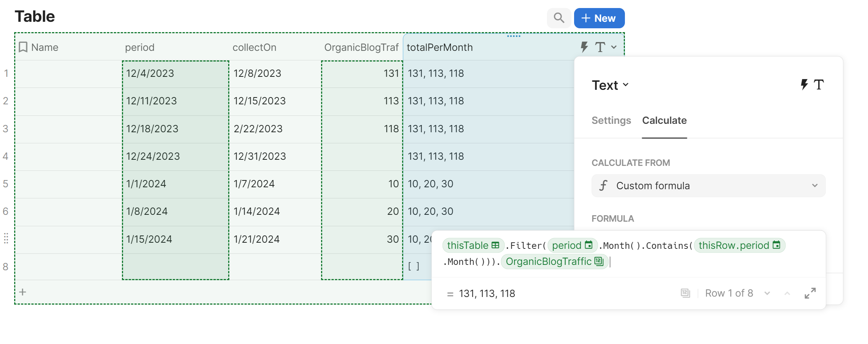This screenshot has width=868, height=344.
Task: Go to previous row with up chevron
Action: (787, 293)
